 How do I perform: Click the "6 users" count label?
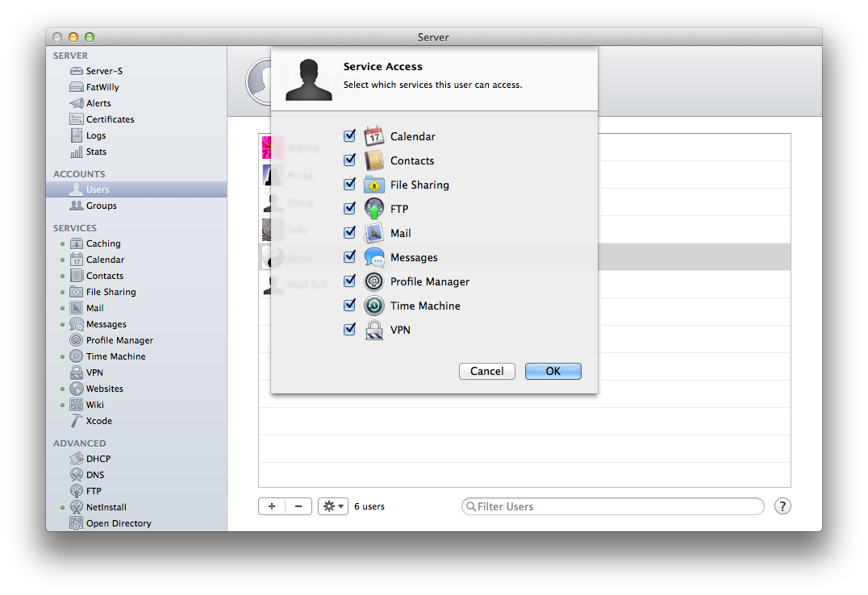tap(369, 506)
